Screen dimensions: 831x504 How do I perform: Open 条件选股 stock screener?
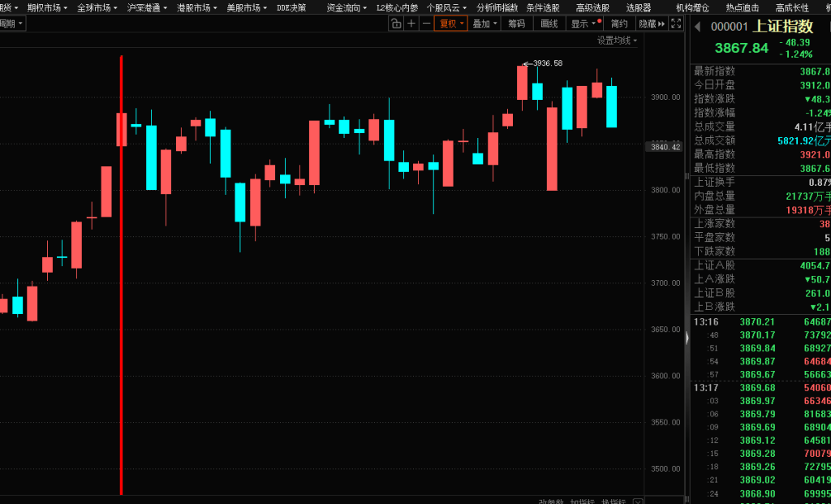542,7
